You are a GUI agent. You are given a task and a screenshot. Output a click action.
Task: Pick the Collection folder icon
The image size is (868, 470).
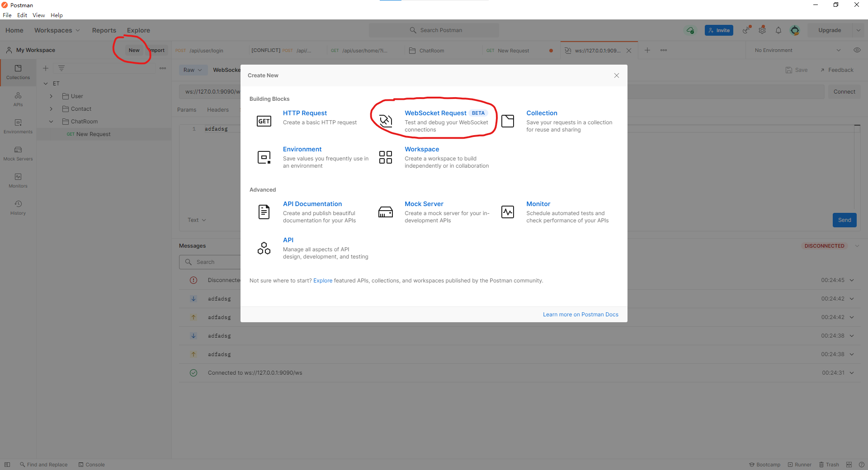click(x=508, y=121)
